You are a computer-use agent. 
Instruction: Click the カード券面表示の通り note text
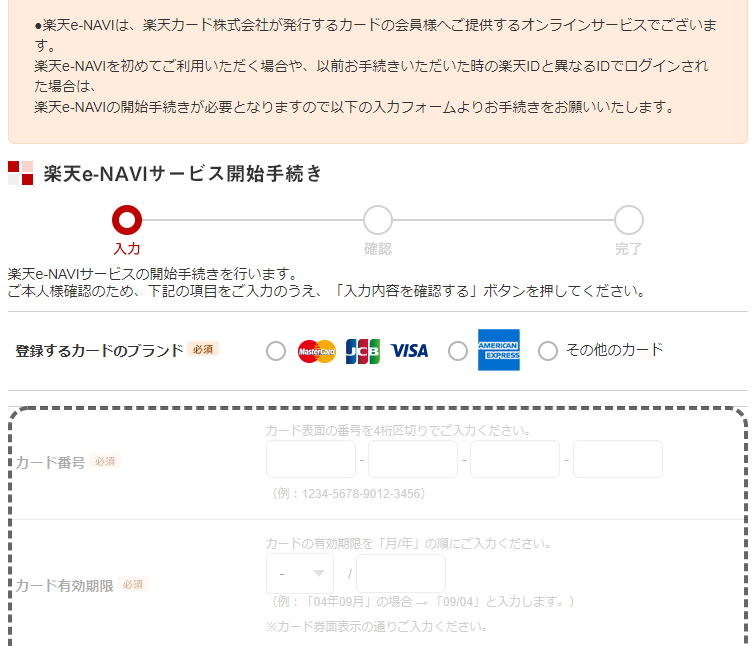tap(377, 626)
